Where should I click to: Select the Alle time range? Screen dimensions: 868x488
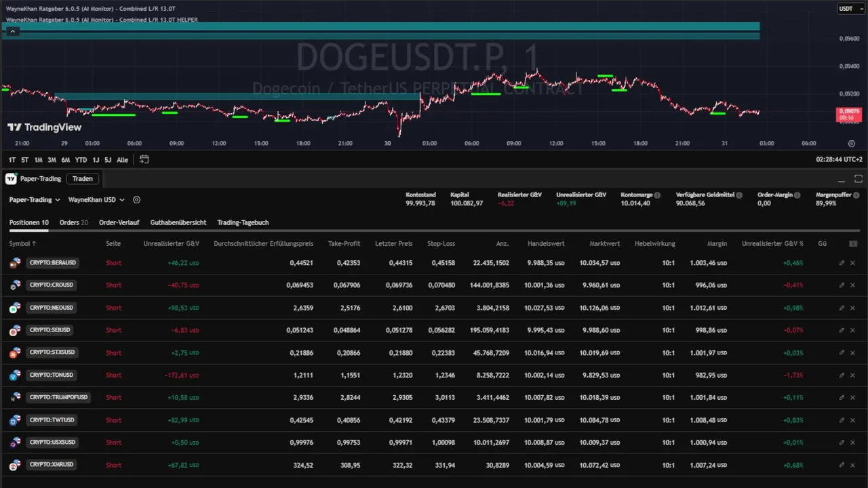coord(122,160)
